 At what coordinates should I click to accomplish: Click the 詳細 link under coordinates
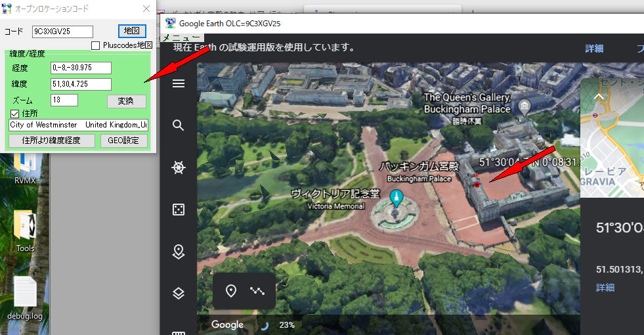point(605,287)
